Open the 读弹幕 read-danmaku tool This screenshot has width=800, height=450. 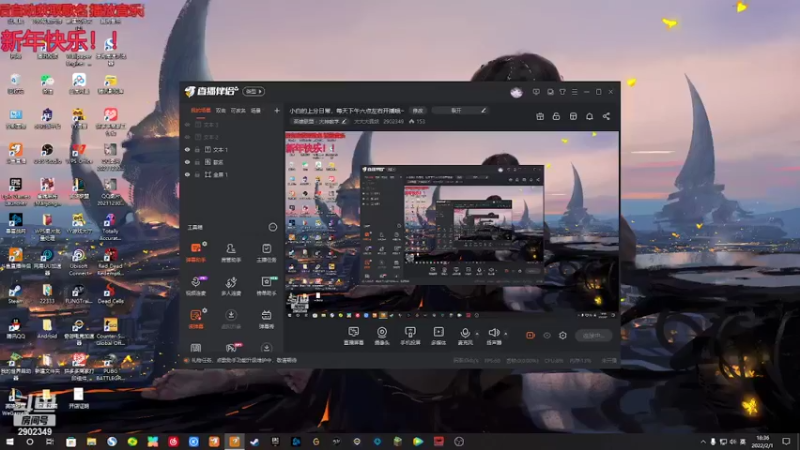[196, 319]
